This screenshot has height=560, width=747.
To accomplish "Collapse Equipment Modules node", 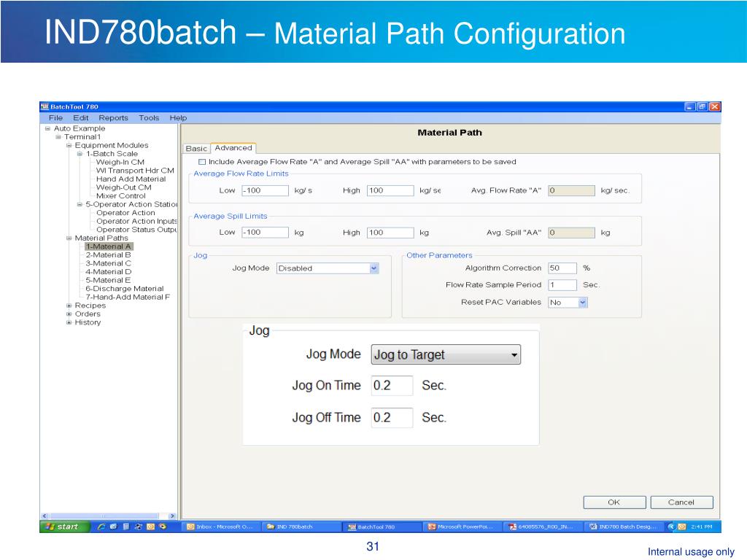I will click(69, 146).
